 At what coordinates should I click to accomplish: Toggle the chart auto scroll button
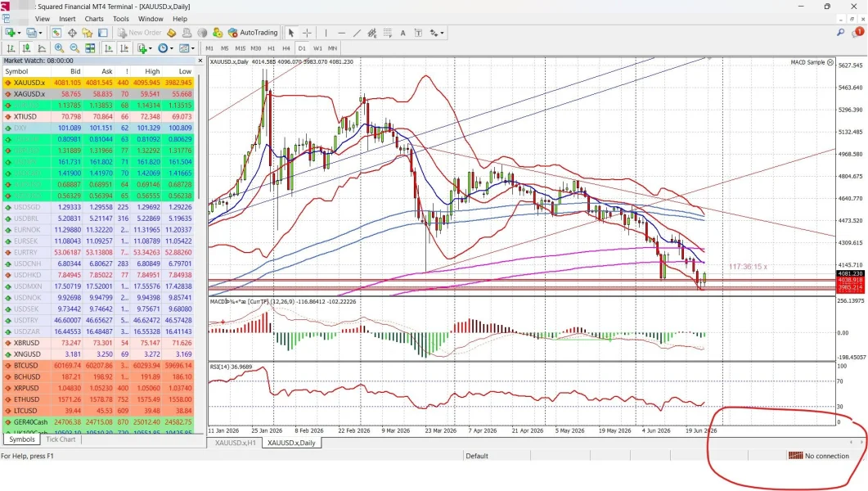click(109, 48)
